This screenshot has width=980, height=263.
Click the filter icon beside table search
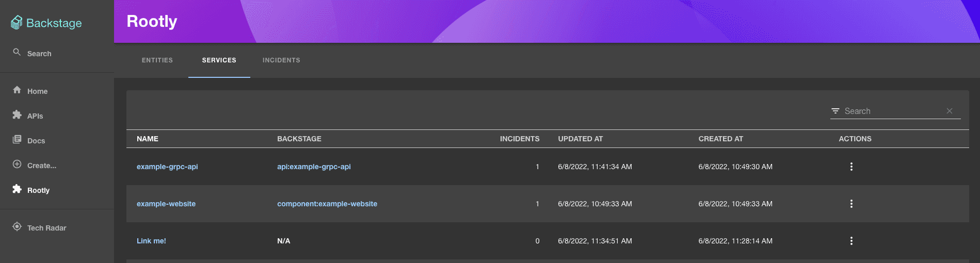[836, 111]
